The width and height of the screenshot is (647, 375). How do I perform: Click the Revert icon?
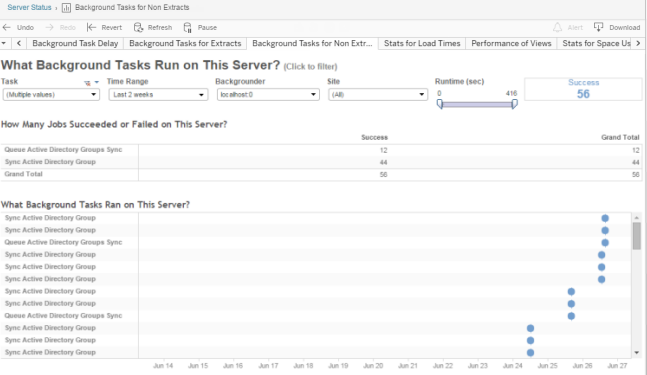coord(92,28)
